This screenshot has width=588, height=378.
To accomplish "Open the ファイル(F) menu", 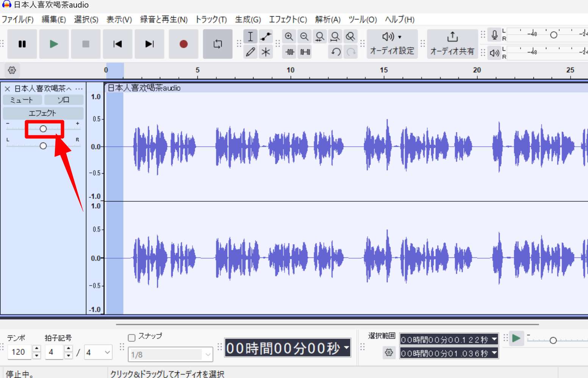I will click(18, 19).
